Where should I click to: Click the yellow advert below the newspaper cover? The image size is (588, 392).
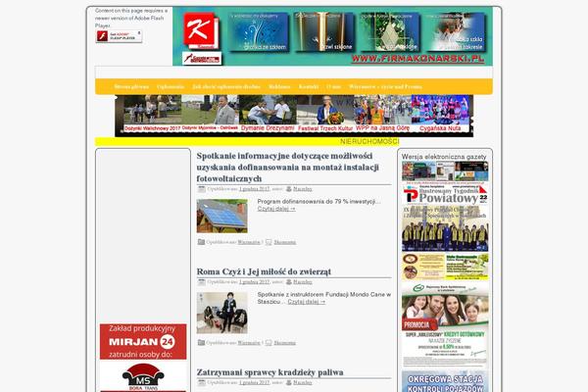click(445, 267)
